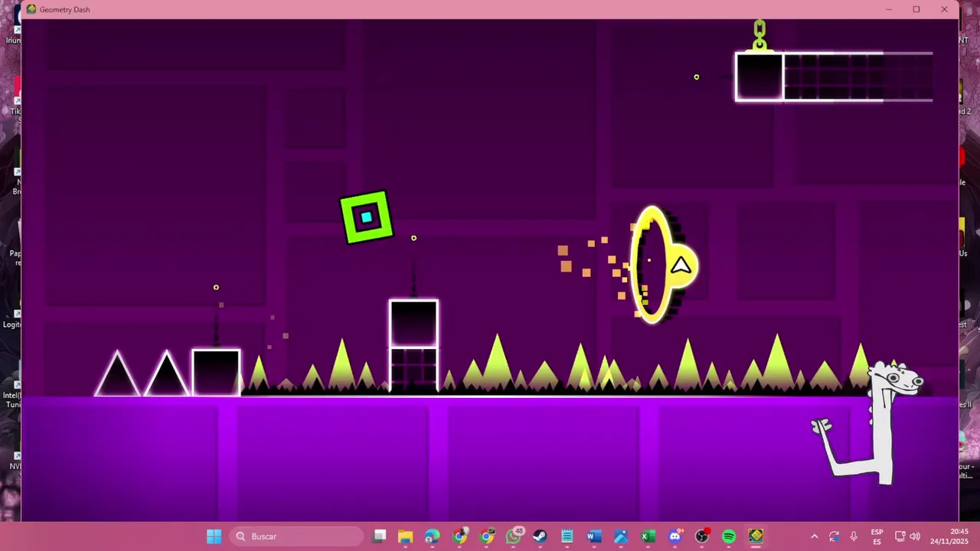Viewport: 980px width, 551px height.
Task: Open Microsoft Excel from the taskbar
Action: pos(648,536)
